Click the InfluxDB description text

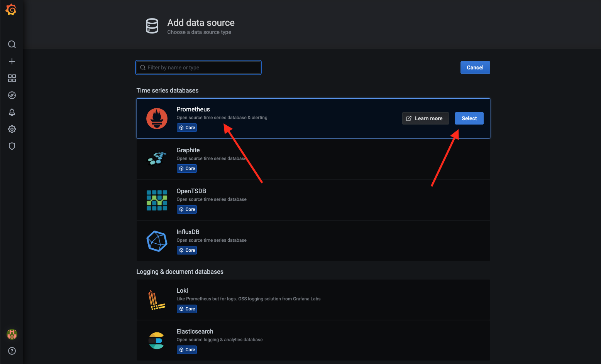pyautogui.click(x=212, y=240)
